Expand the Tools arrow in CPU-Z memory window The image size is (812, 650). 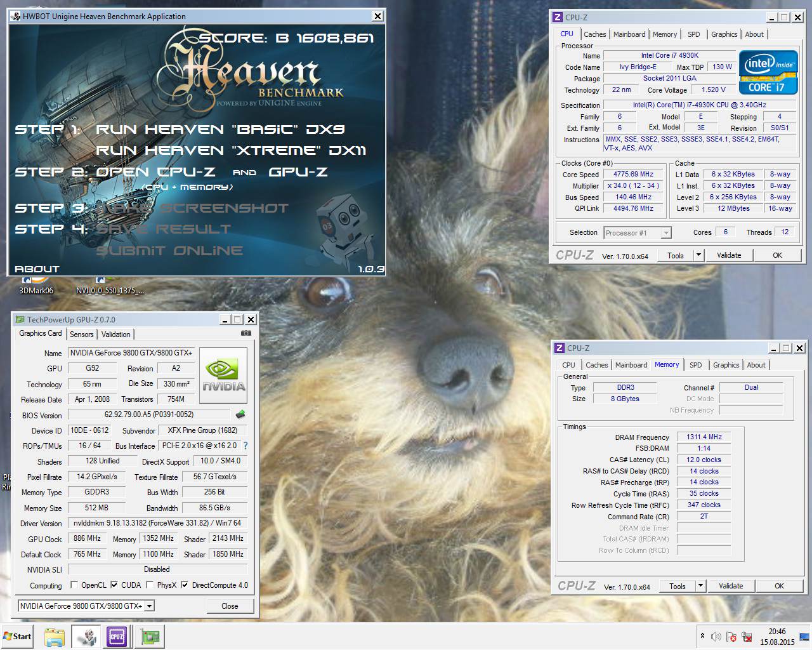[x=700, y=586]
